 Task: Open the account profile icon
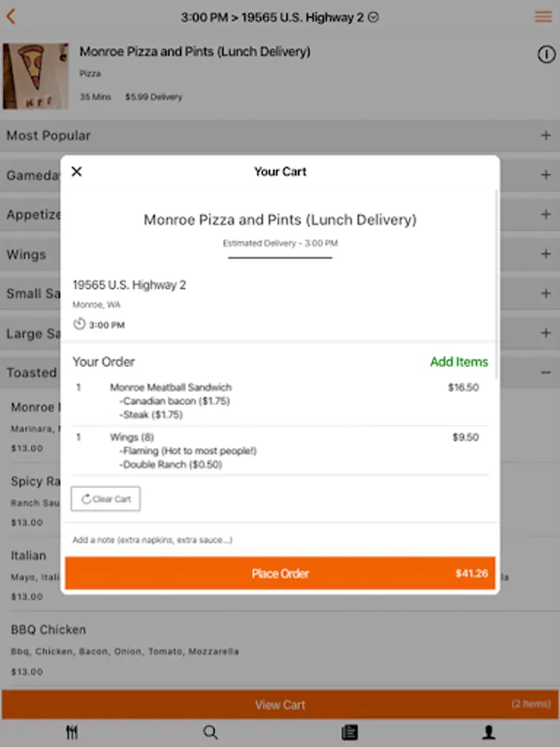(x=489, y=732)
